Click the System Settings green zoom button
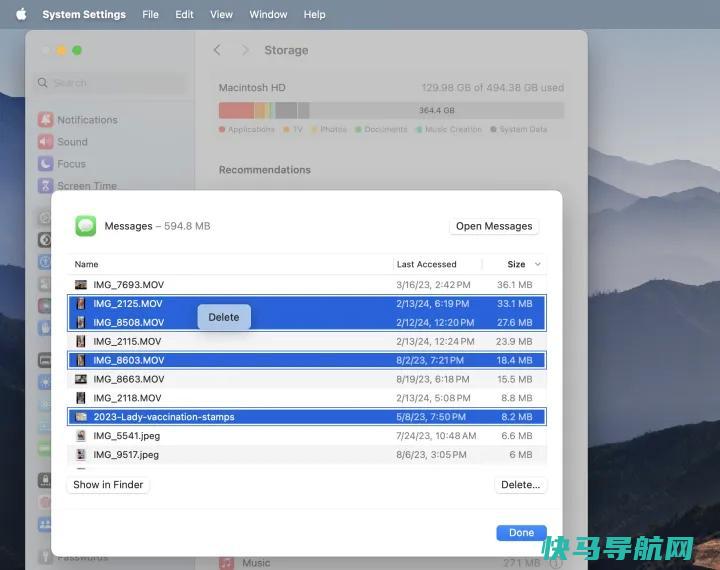Screen dimensions: 720x570 [77, 50]
